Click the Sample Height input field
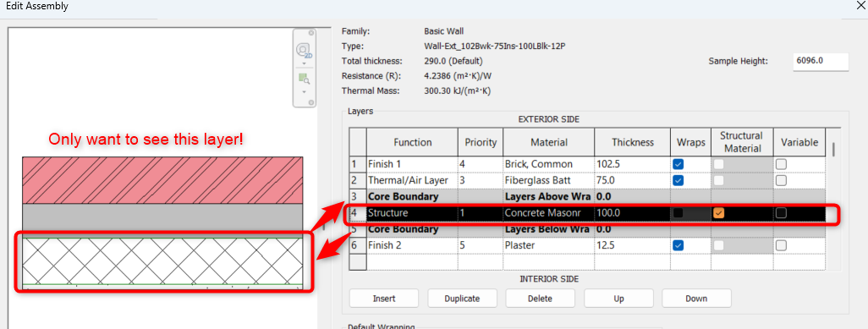This screenshot has height=329, width=868. (821, 62)
